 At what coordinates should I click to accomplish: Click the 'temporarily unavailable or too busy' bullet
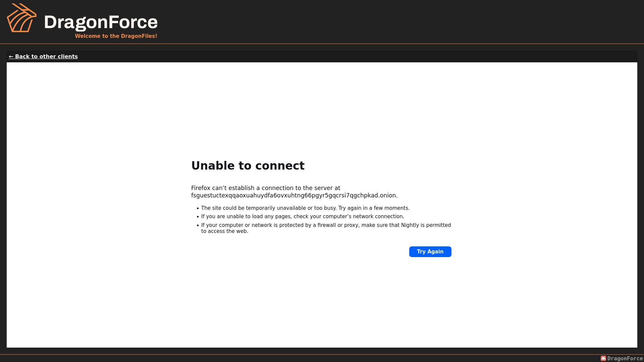[x=305, y=208]
